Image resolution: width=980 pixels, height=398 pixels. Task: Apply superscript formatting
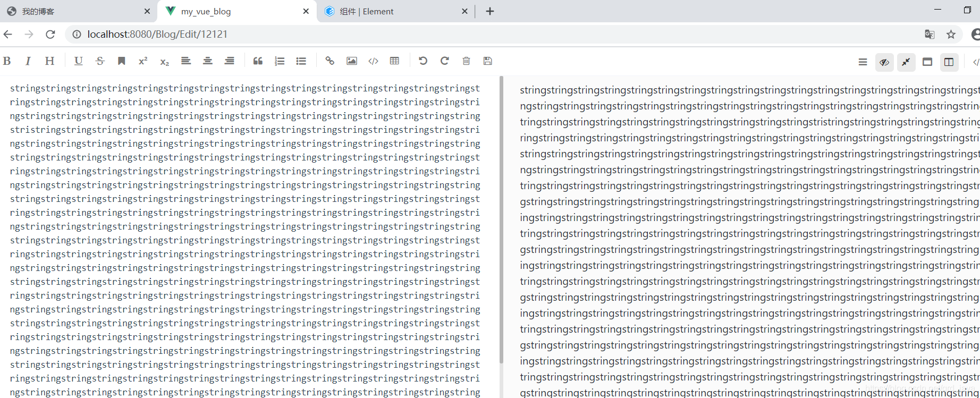(143, 61)
